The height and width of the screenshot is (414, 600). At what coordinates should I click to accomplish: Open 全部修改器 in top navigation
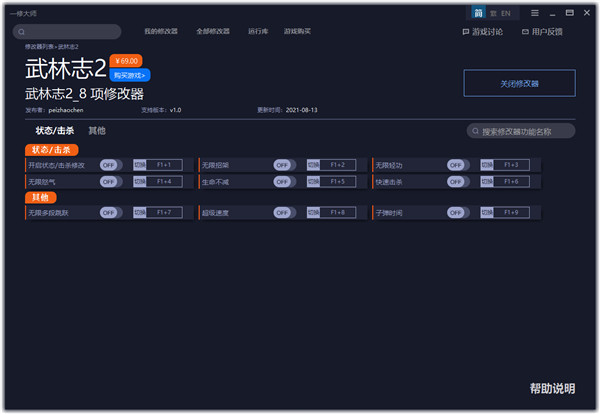pos(211,32)
